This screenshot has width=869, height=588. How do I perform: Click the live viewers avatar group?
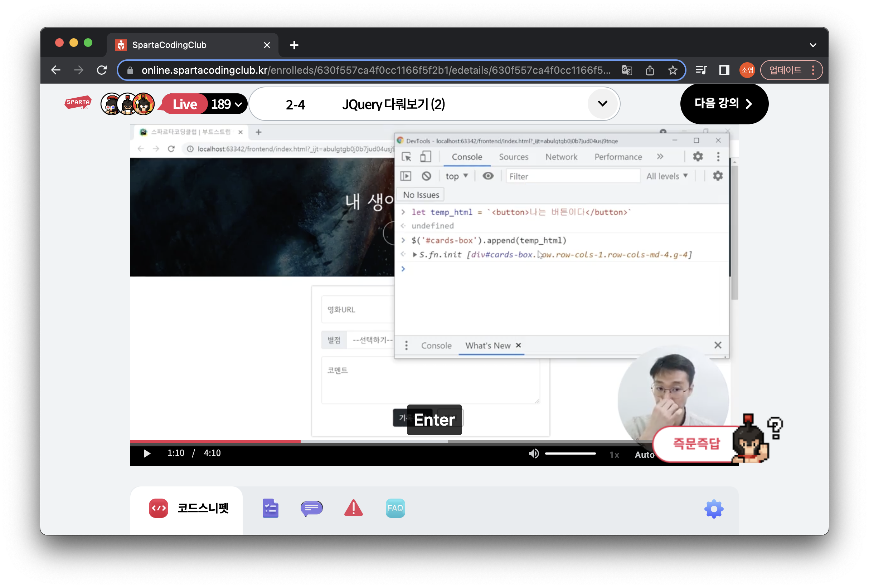click(x=127, y=104)
